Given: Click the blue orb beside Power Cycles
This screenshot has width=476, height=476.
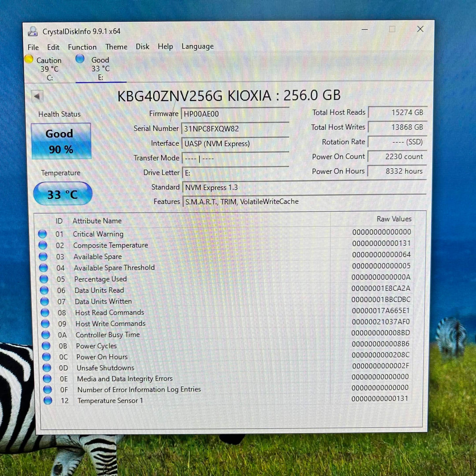Looking at the screenshot, I should tap(46, 346).
